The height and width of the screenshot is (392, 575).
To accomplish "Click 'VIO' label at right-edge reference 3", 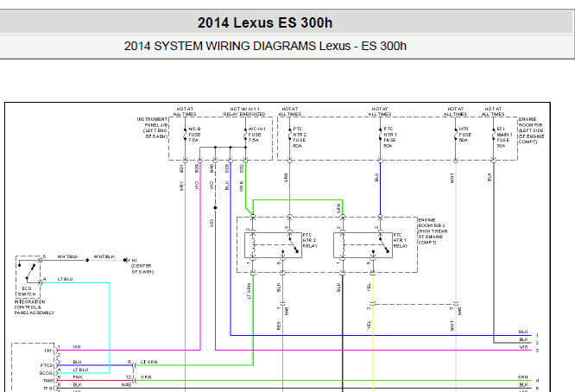I will tap(524, 347).
